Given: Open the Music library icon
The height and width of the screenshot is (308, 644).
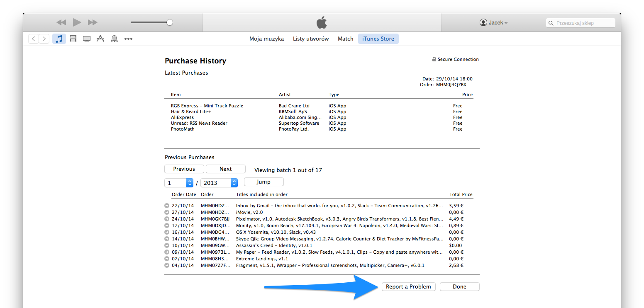Looking at the screenshot, I should (x=59, y=39).
